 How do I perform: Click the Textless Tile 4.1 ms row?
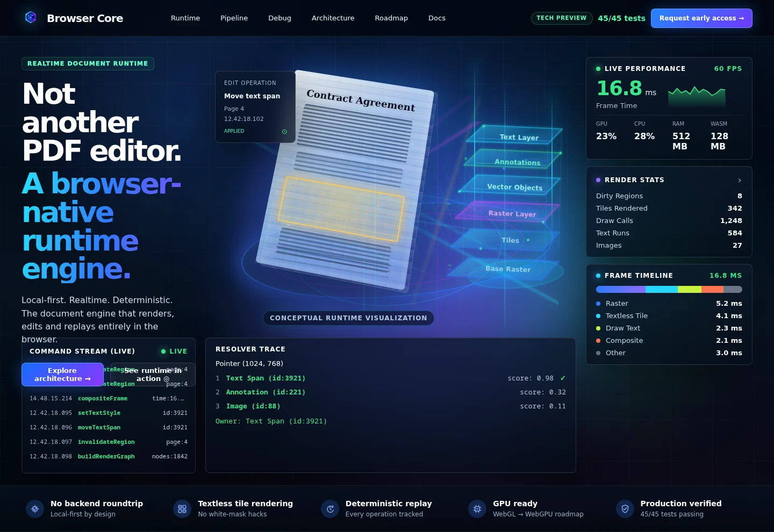pyautogui.click(x=669, y=316)
